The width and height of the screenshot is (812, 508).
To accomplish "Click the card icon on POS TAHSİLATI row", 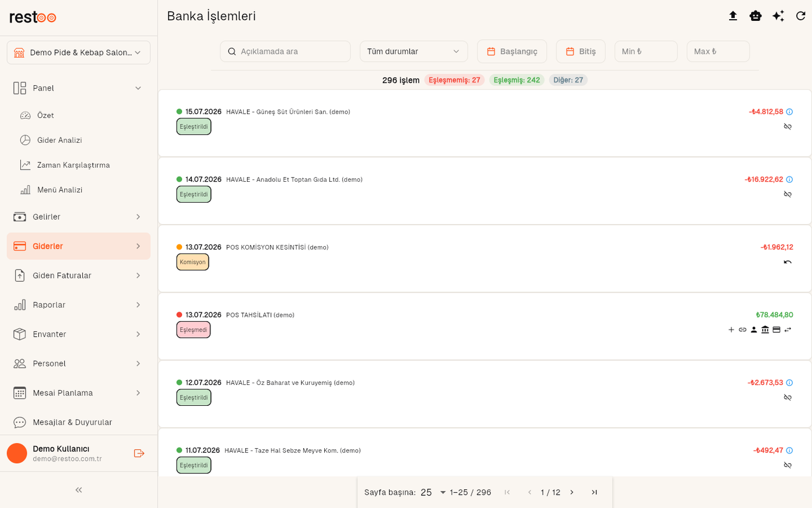I will [777, 330].
